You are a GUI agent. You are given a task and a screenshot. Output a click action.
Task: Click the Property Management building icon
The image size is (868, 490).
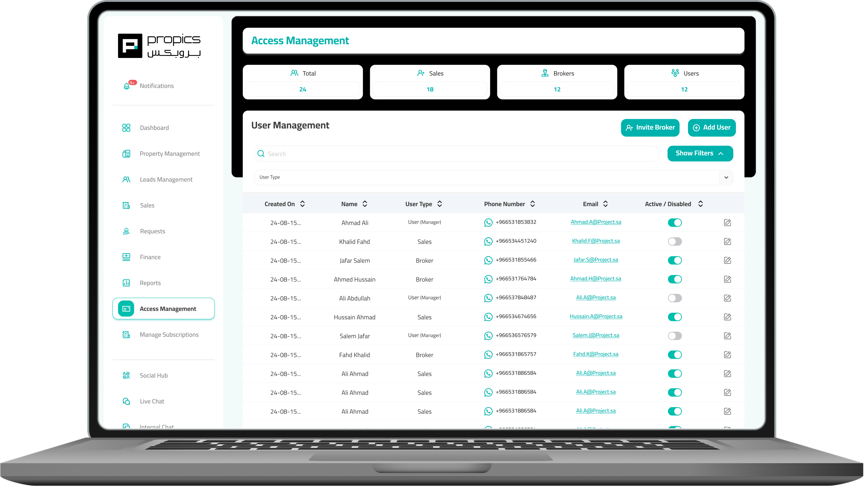(x=126, y=154)
